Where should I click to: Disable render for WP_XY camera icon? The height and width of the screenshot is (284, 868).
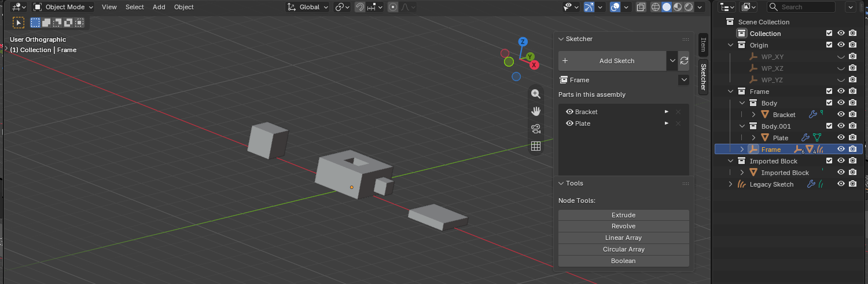tap(852, 57)
